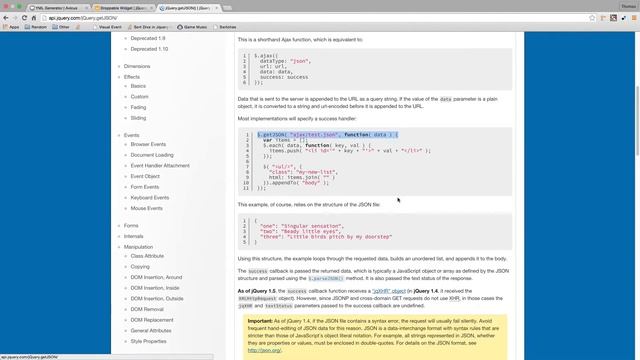This screenshot has height=360, width=640.
Task: Collapse the Events category in sidebar
Action: click(x=131, y=135)
